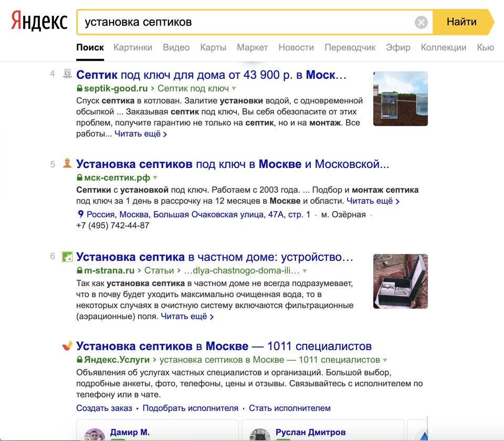504x441 pixels.
Task: Click the Найти search button
Action: pyautogui.click(x=462, y=22)
